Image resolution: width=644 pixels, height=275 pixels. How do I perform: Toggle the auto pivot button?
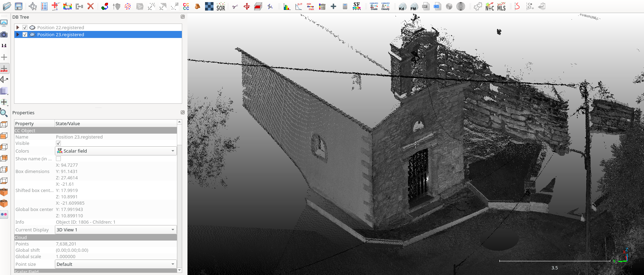pyautogui.click(x=4, y=68)
